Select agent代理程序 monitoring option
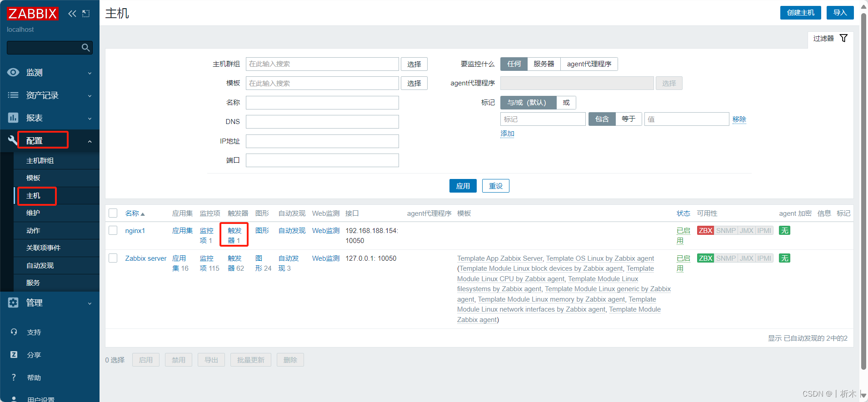The width and height of the screenshot is (868, 402). point(589,64)
